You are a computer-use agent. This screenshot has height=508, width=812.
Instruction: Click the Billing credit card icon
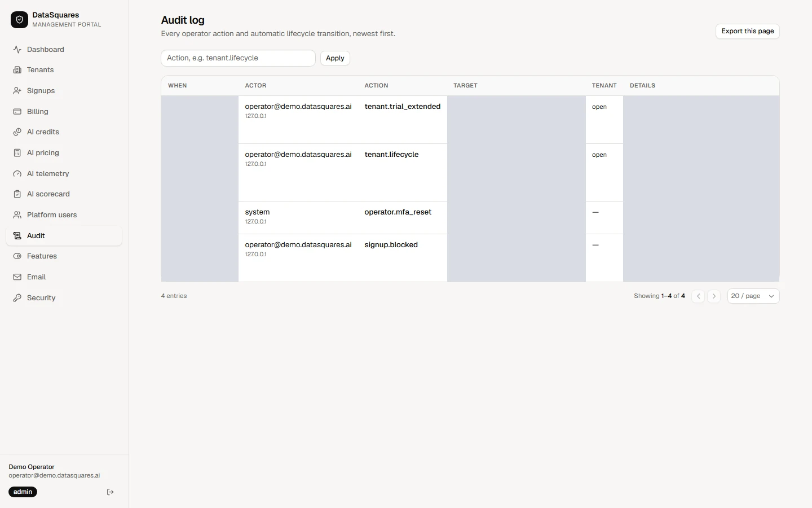click(x=17, y=112)
